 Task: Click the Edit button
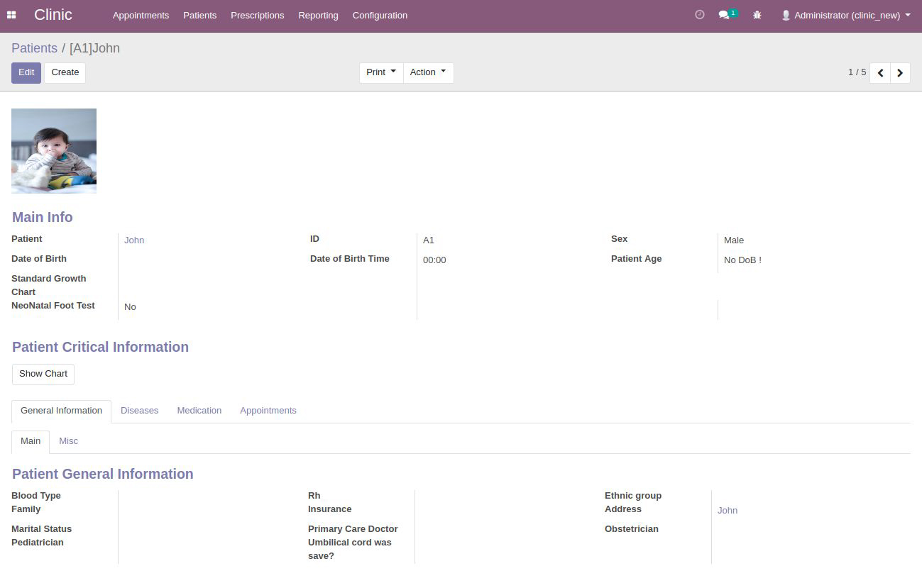(26, 72)
